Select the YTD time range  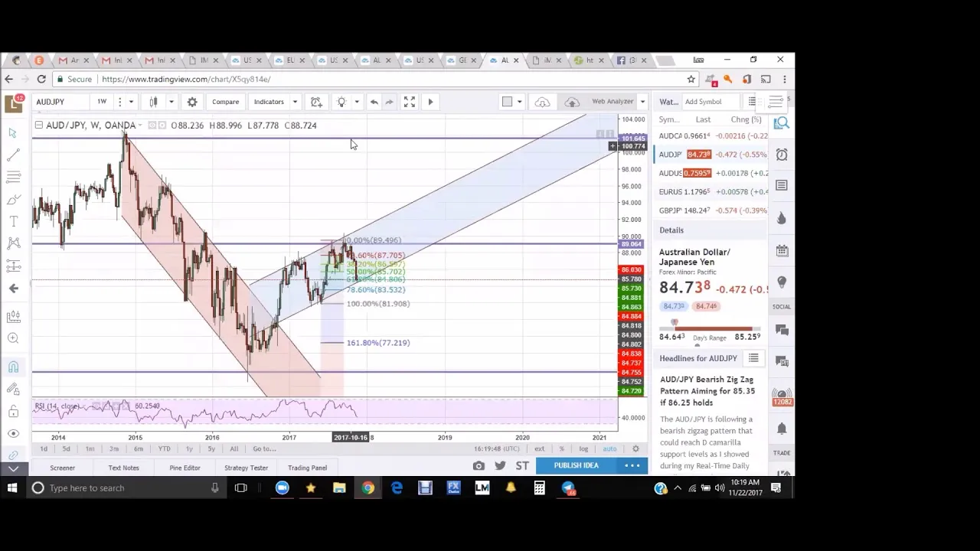coord(164,448)
